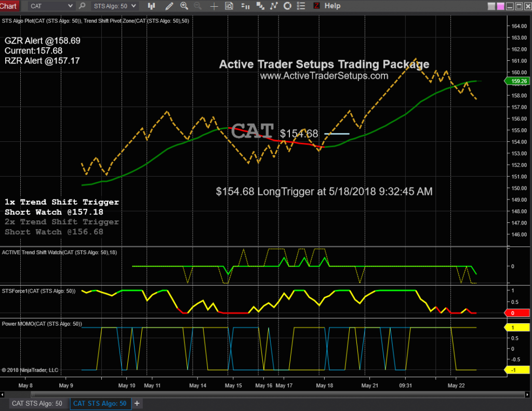Viewport: 532px width, 411px height.
Task: Open the data box icon
Action: tap(229, 6)
